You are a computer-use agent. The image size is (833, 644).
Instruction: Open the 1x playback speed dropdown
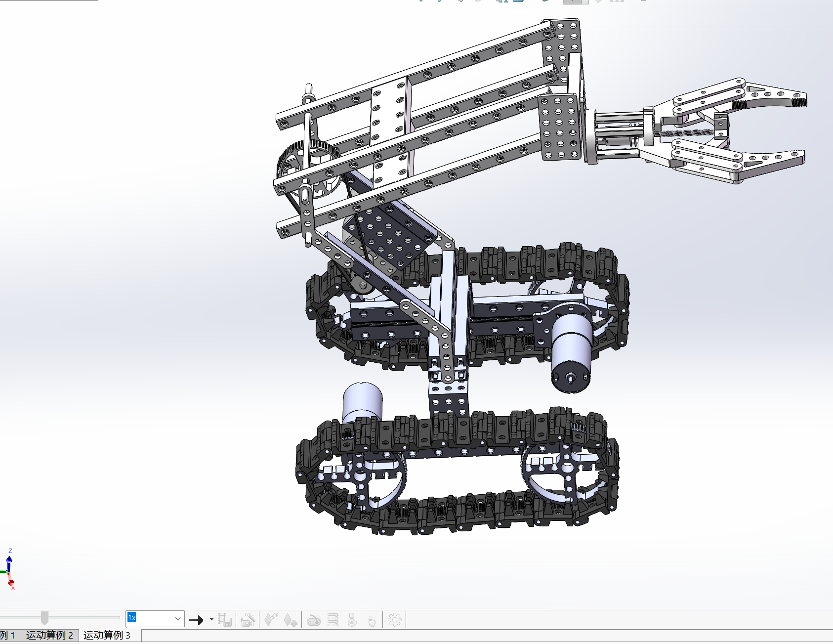tap(177, 619)
